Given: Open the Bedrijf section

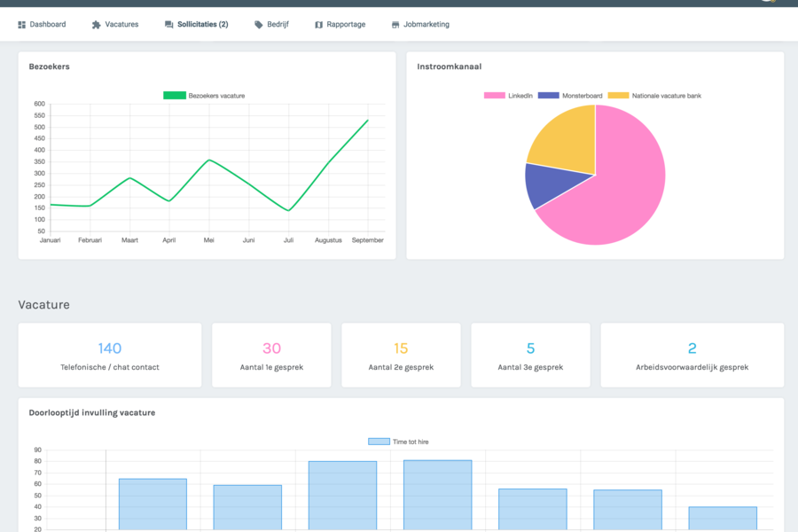Looking at the screenshot, I should (x=271, y=25).
